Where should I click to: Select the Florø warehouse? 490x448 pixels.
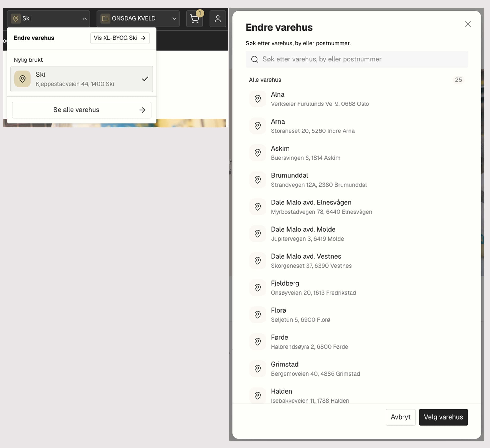click(357, 315)
